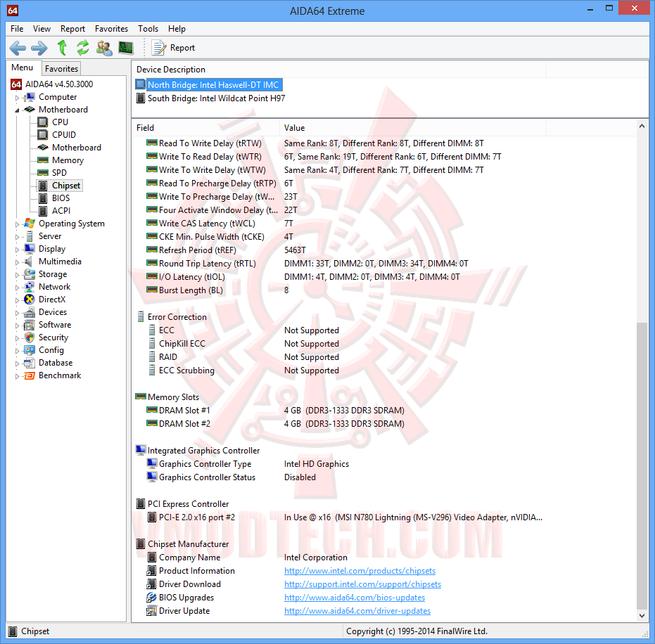
Task: Click the Forward navigation arrow
Action: 39,48
